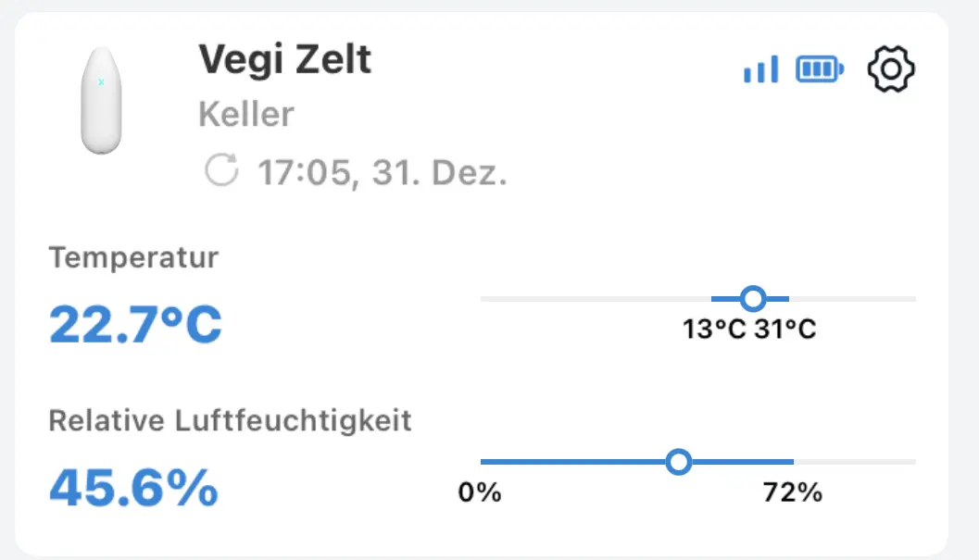Click the temperature slider handle
Viewport: 979px width, 560px height.
tap(753, 298)
